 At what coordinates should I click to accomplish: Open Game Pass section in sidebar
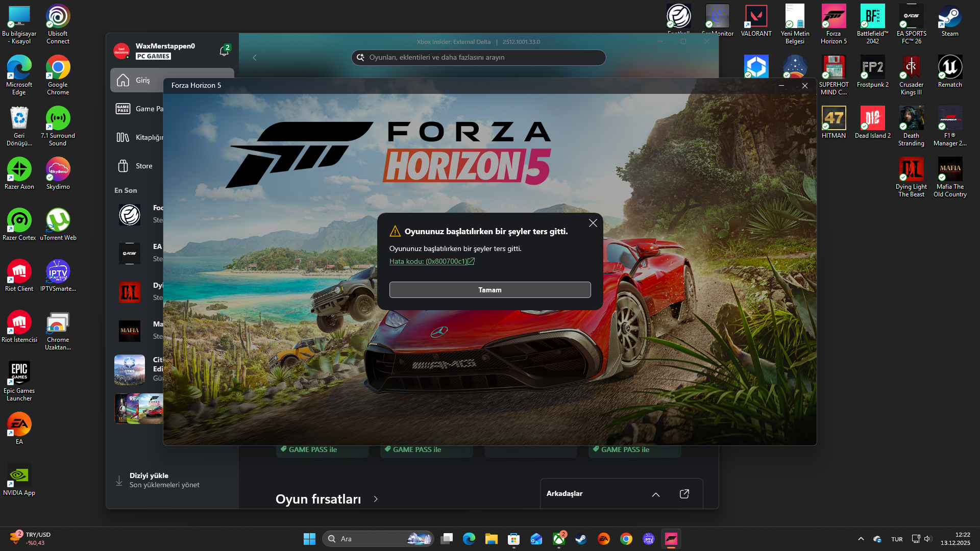(138, 109)
